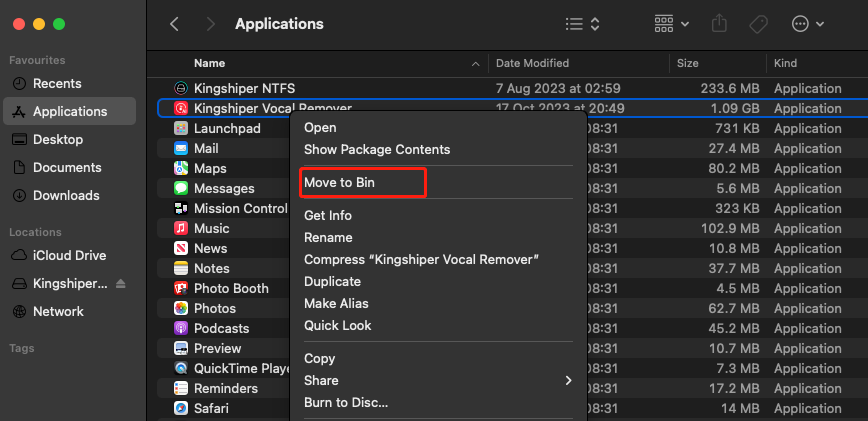Open the grouping options dropdown
The image size is (868, 421).
click(671, 24)
